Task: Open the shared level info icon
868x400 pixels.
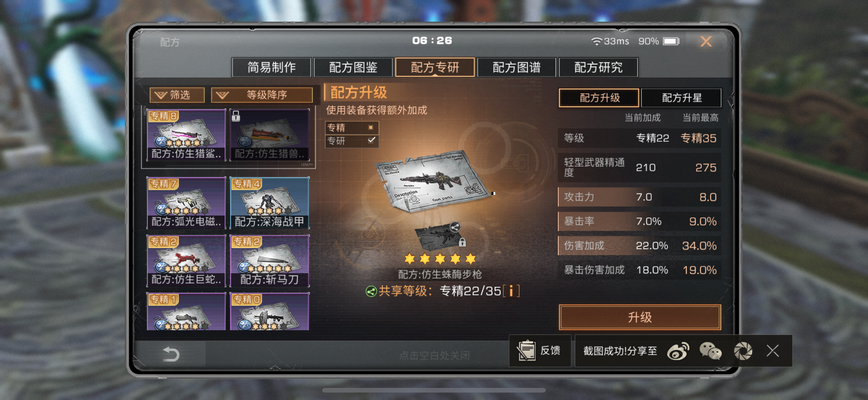Action: [x=511, y=291]
